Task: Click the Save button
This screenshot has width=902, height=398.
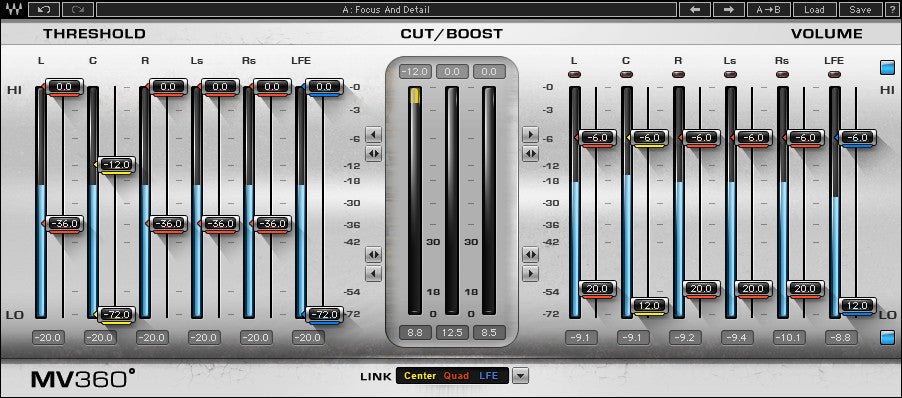Action: pos(860,9)
